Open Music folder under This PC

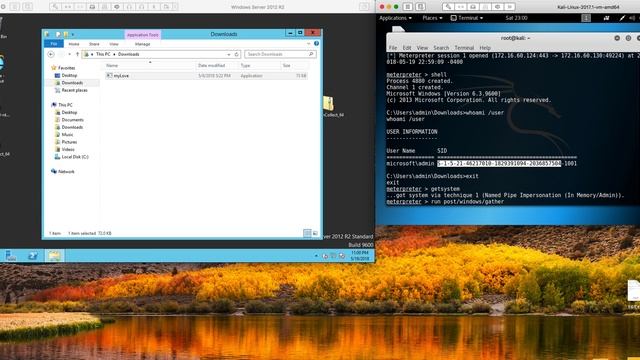[x=67, y=135]
